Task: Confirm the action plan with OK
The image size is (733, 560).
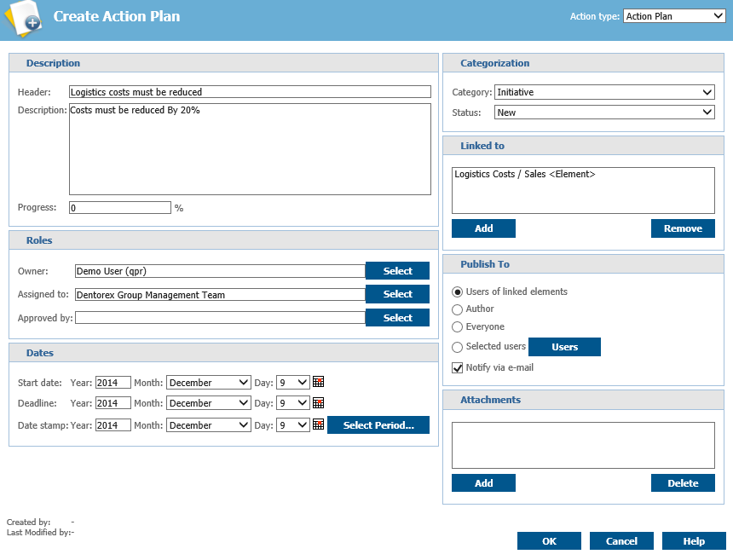Action: click(548, 540)
